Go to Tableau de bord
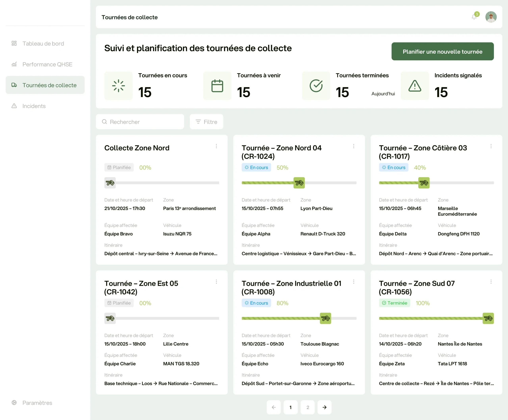 click(x=45, y=43)
